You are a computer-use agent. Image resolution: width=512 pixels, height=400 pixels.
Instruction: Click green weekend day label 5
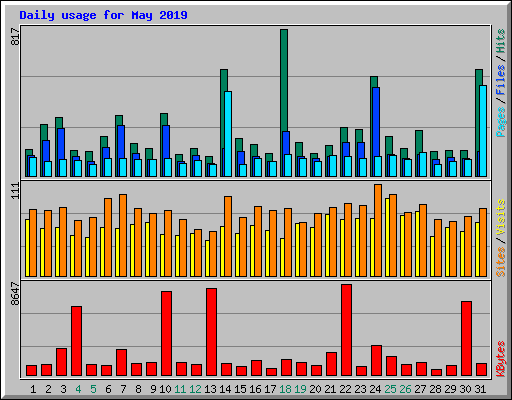coord(93,389)
